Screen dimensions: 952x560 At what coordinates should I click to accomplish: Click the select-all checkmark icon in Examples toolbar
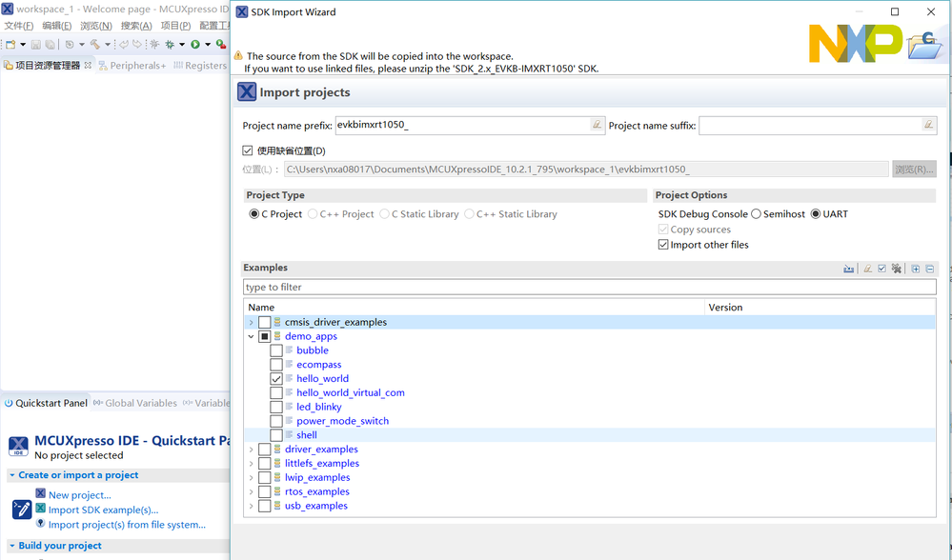(882, 269)
